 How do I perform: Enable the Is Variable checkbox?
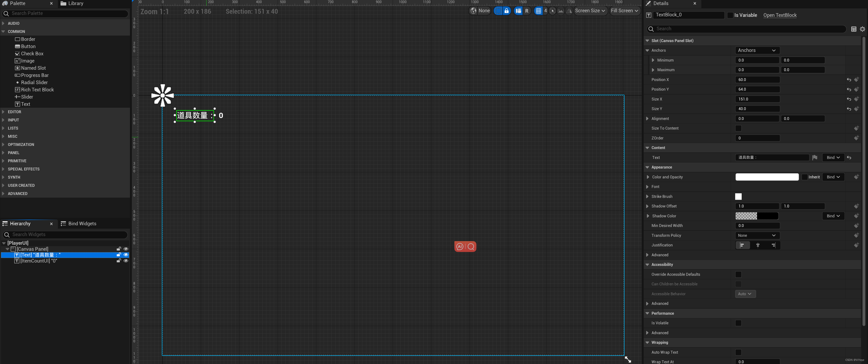[730, 15]
